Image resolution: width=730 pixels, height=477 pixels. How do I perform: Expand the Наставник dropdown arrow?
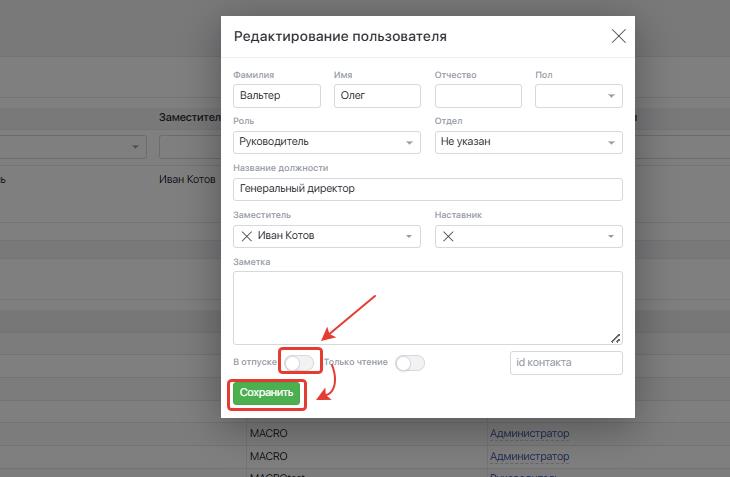(610, 237)
